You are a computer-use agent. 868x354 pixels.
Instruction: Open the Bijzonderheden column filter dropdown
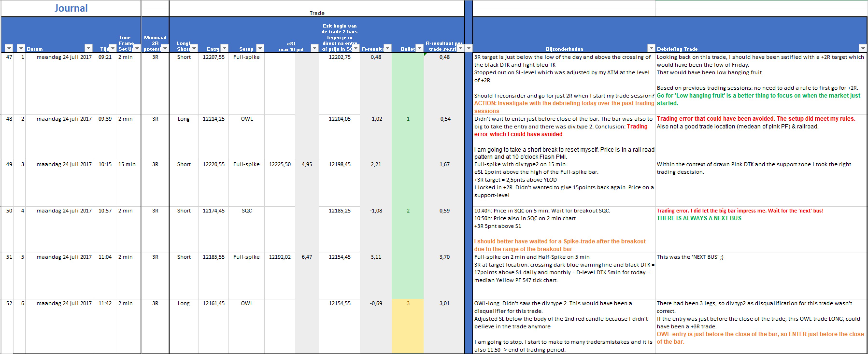(651, 48)
